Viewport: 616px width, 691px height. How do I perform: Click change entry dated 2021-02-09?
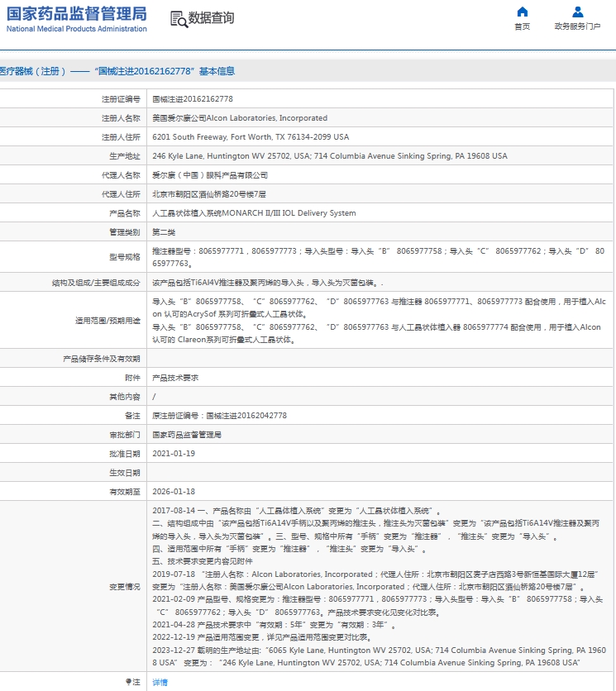pos(377,606)
